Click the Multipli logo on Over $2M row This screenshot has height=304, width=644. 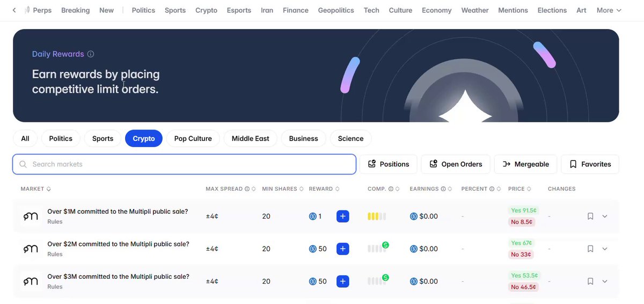tap(31, 249)
